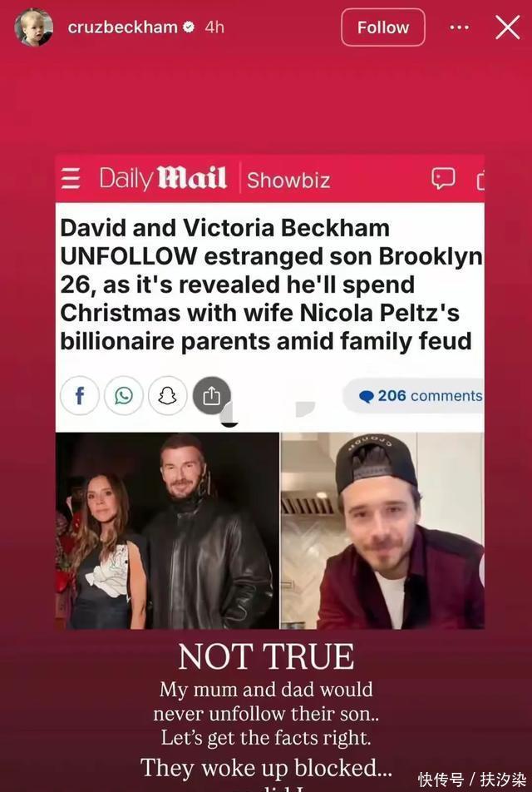532x792 pixels.
Task: Open the photo of man in backwards cap
Action: [x=382, y=531]
